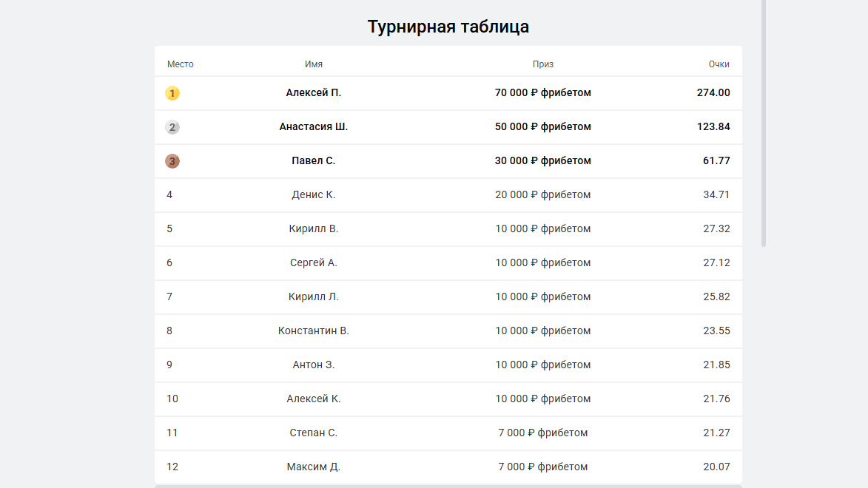Click place number 9
Viewport: 868px width, 488px height.
(x=169, y=365)
